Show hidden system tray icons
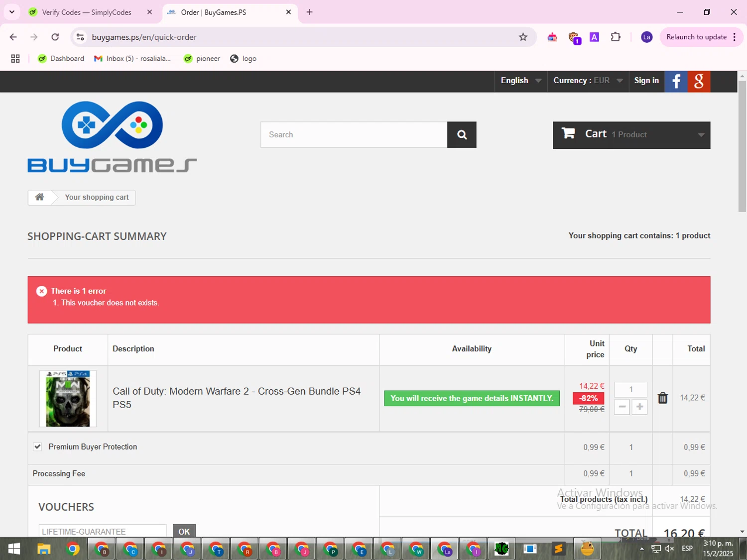Screen dimensions: 747x560 642,549
